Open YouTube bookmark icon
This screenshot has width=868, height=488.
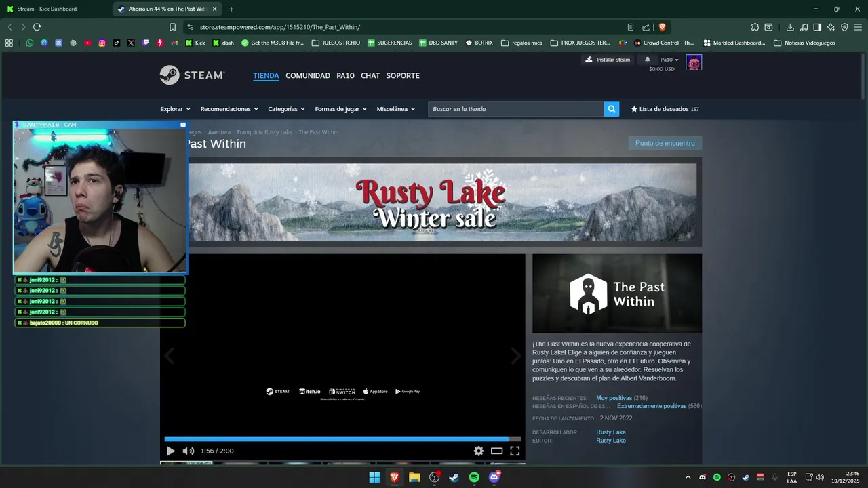pos(87,43)
